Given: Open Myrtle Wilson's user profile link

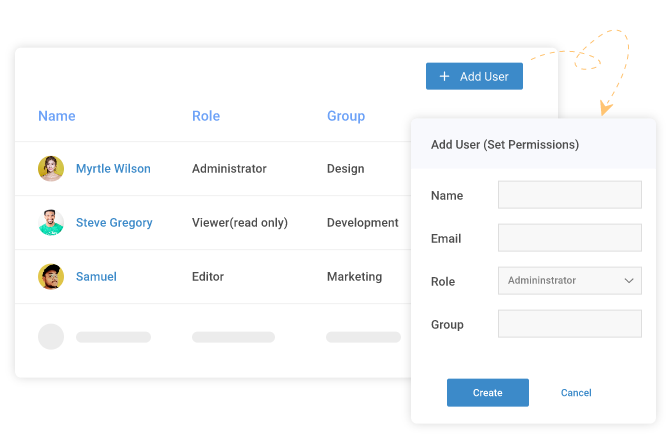Looking at the screenshot, I should (x=113, y=169).
